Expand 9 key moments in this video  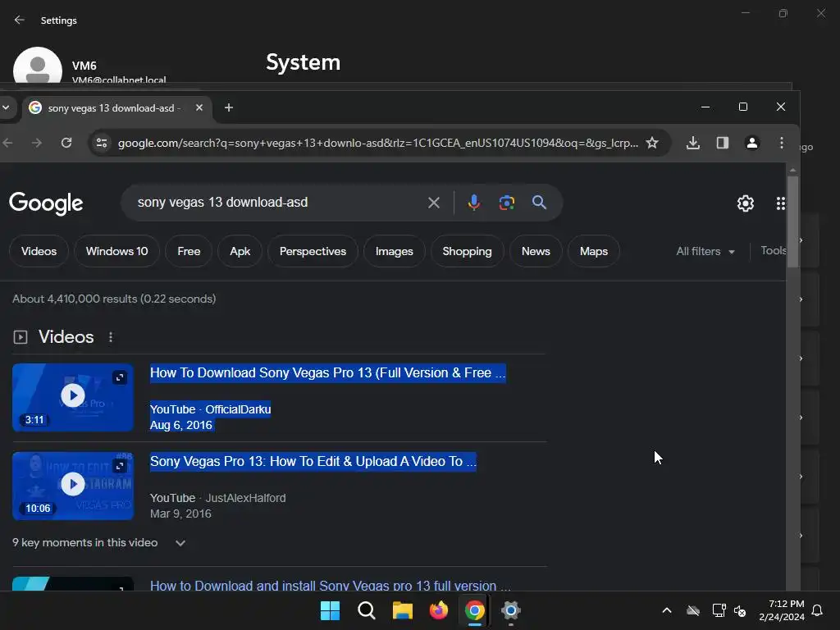click(x=99, y=543)
